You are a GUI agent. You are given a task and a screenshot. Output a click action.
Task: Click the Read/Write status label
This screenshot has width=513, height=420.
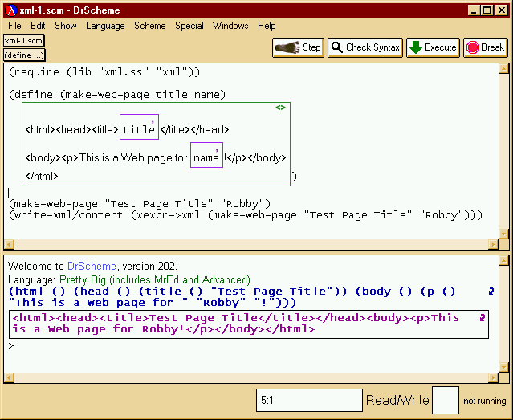(397, 400)
